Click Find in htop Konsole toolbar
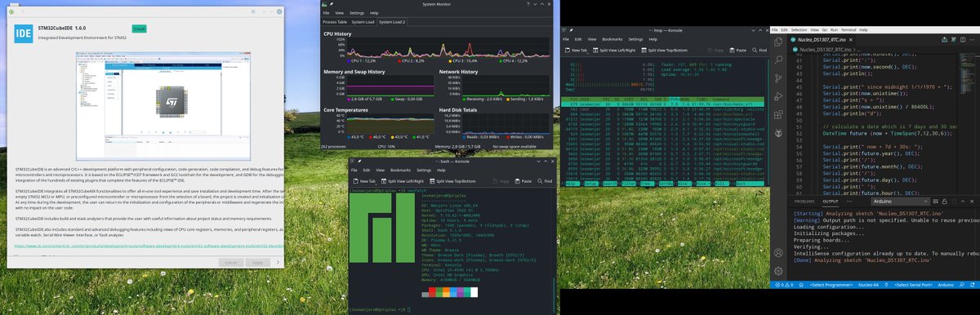 (759, 50)
